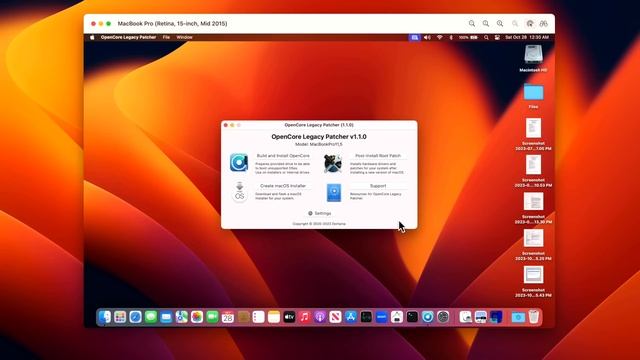Open Apple TV from the Dock
640x360 pixels.
tap(289, 317)
